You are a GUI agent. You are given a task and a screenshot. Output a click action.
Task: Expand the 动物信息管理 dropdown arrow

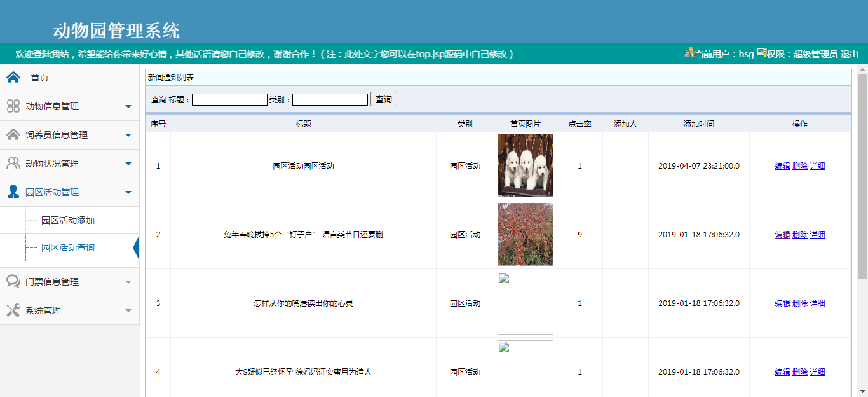point(128,106)
